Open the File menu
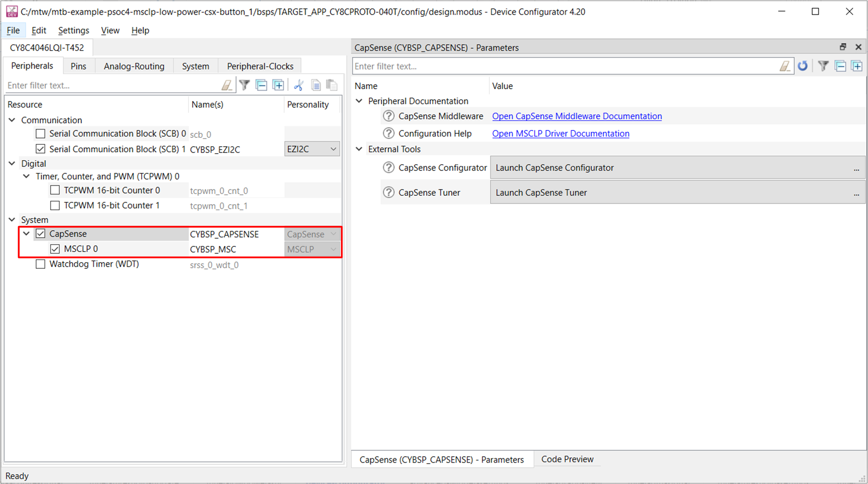 (13, 30)
